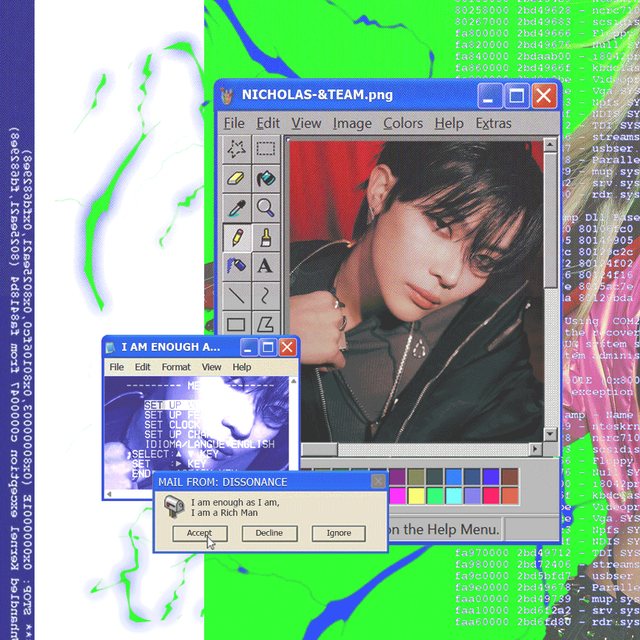The height and width of the screenshot is (640, 640).
Task: Click notepad window scroll up arrow
Action: pyautogui.click(x=293, y=382)
